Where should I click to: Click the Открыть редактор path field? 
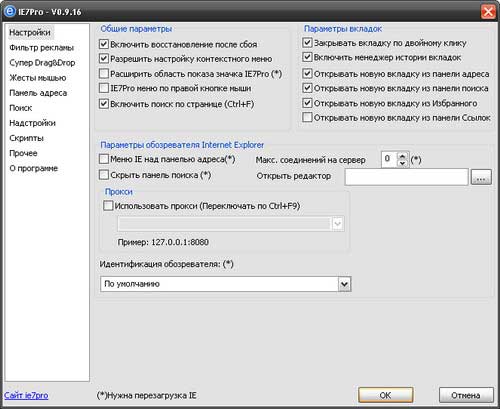[407, 177]
